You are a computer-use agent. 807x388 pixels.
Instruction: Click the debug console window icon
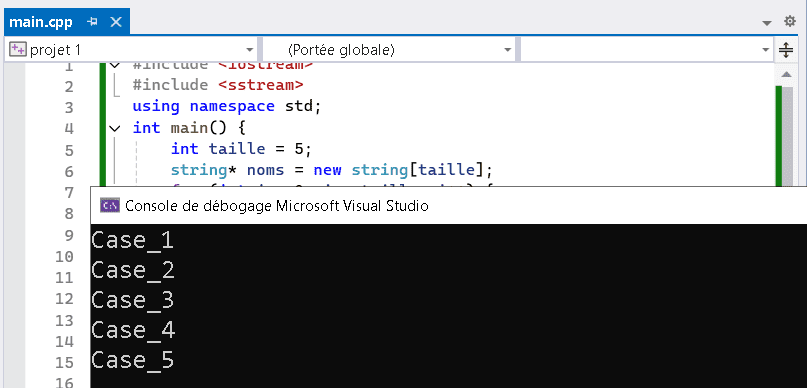click(x=110, y=206)
